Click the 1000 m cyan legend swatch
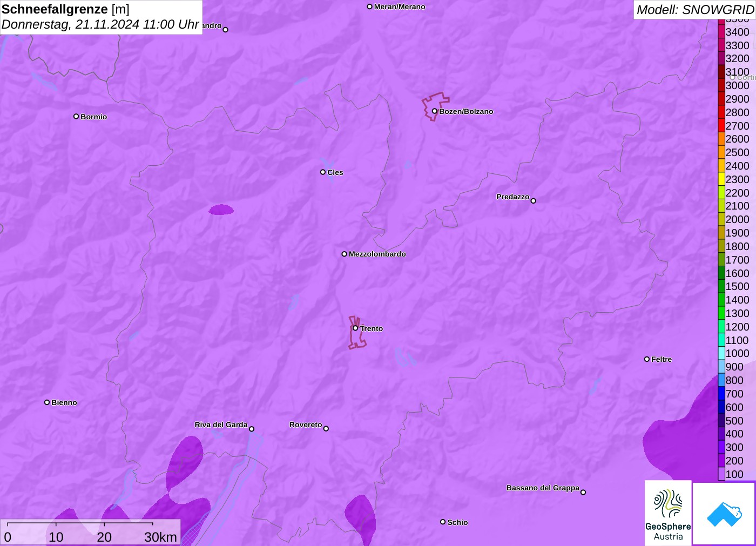The width and height of the screenshot is (756, 546). pyautogui.click(x=721, y=353)
